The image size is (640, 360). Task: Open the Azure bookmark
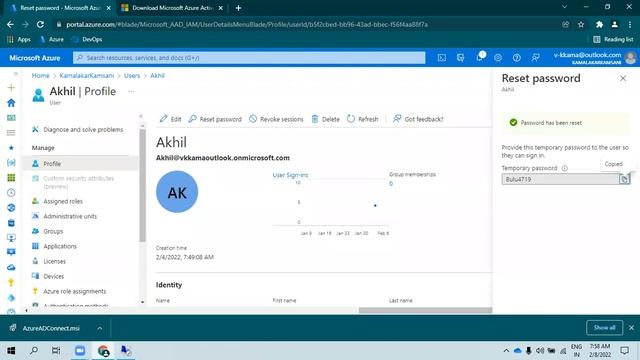(51, 40)
